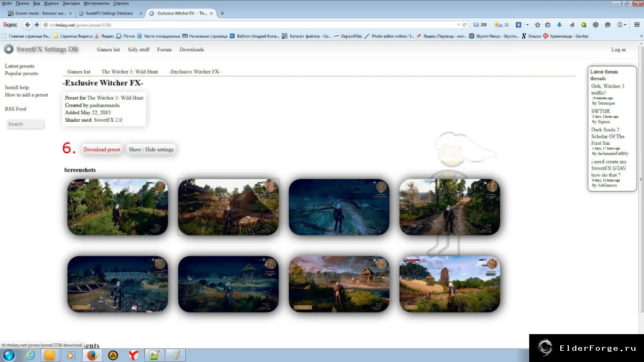Click the chat bubble icon in toolbar
The image size is (644, 362).
608,25
